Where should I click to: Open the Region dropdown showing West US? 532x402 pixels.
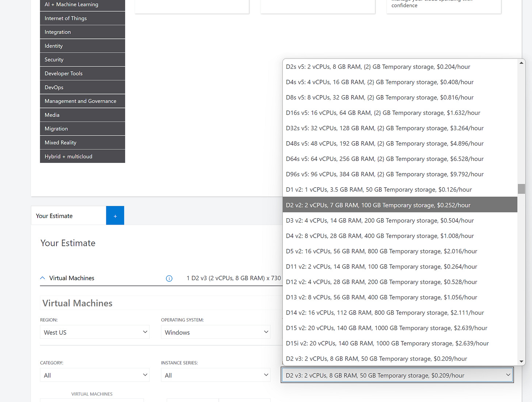94,332
